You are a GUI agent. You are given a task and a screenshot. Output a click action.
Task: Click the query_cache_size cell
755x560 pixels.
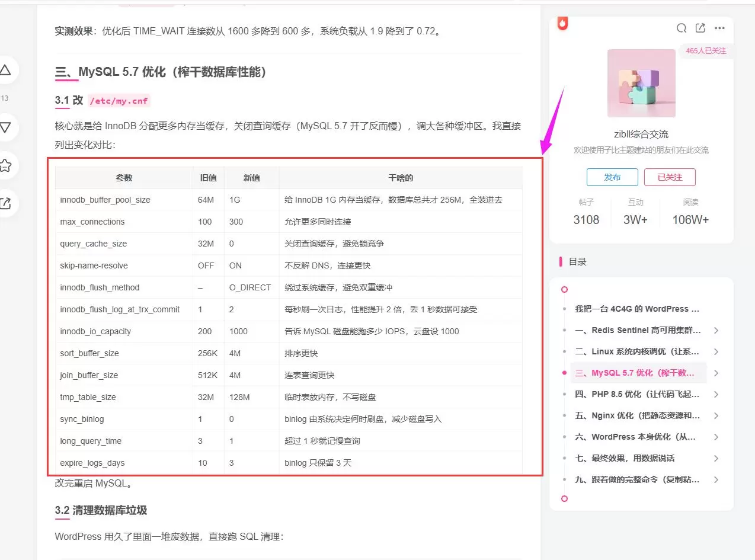124,244
